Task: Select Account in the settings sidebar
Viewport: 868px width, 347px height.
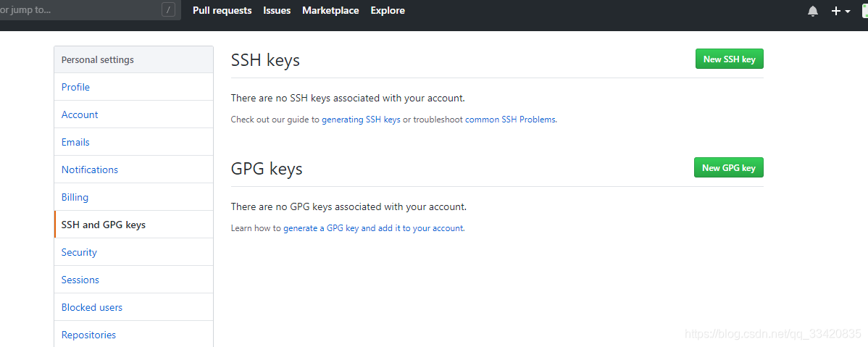Action: coord(133,114)
